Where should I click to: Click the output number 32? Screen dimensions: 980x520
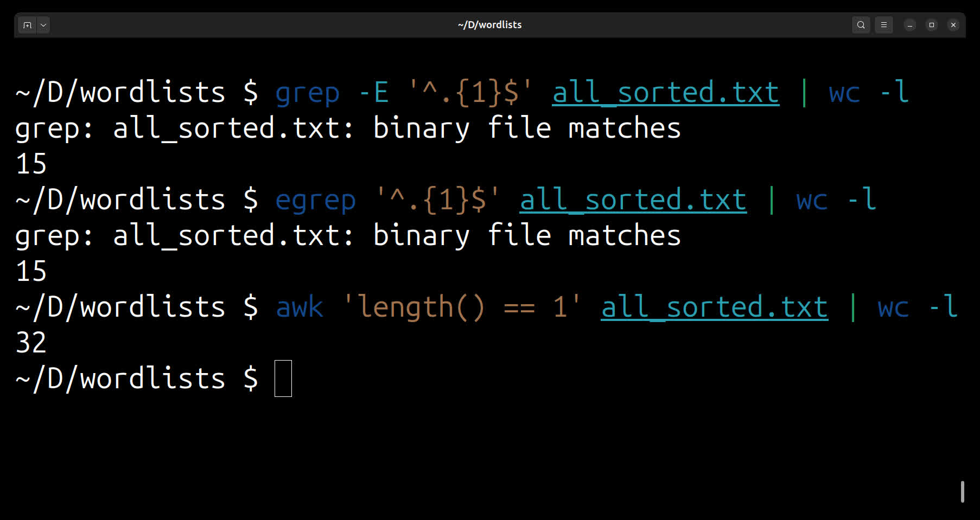click(31, 343)
